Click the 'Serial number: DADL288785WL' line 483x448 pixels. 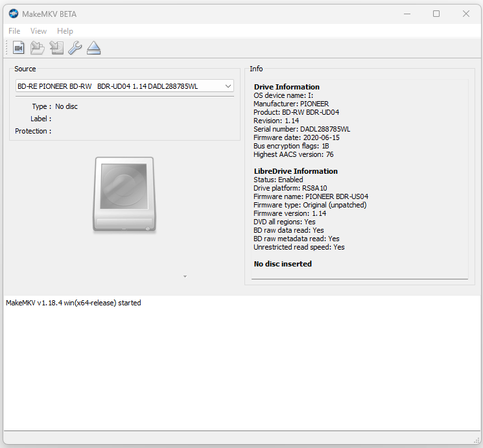tap(302, 129)
